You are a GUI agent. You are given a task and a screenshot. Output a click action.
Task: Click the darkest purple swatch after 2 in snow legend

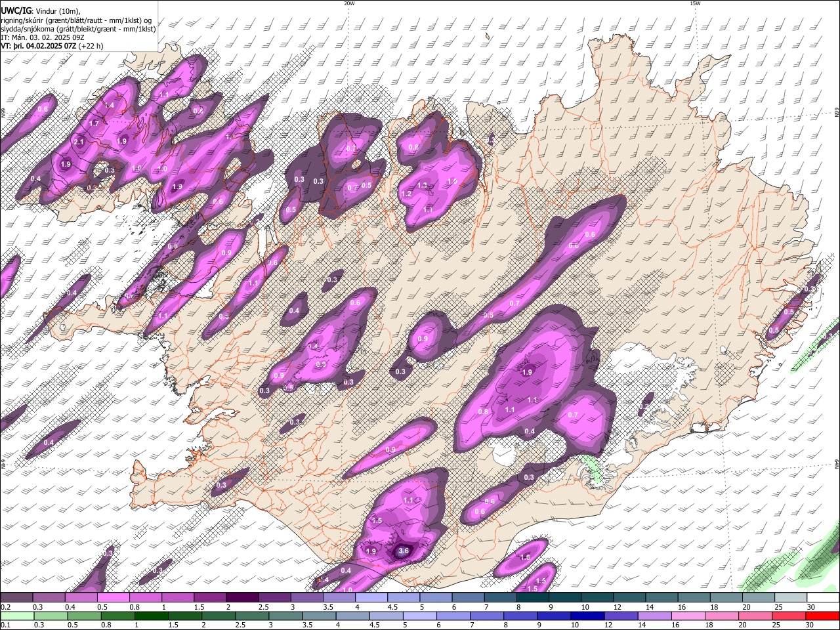pos(241,598)
